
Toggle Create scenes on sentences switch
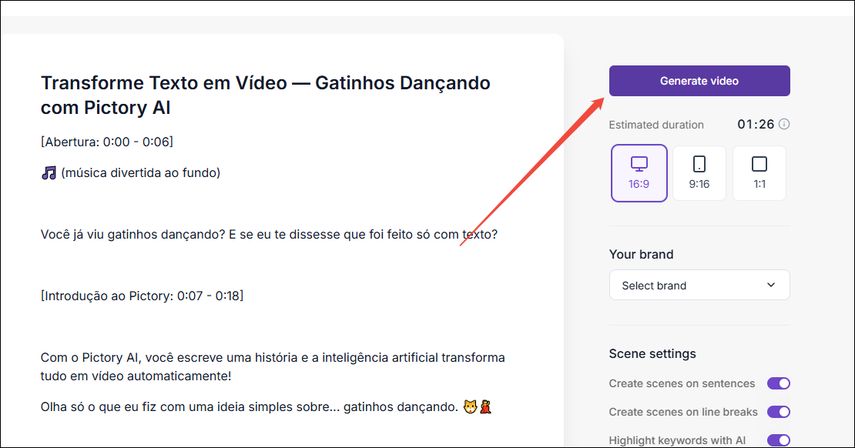(779, 384)
